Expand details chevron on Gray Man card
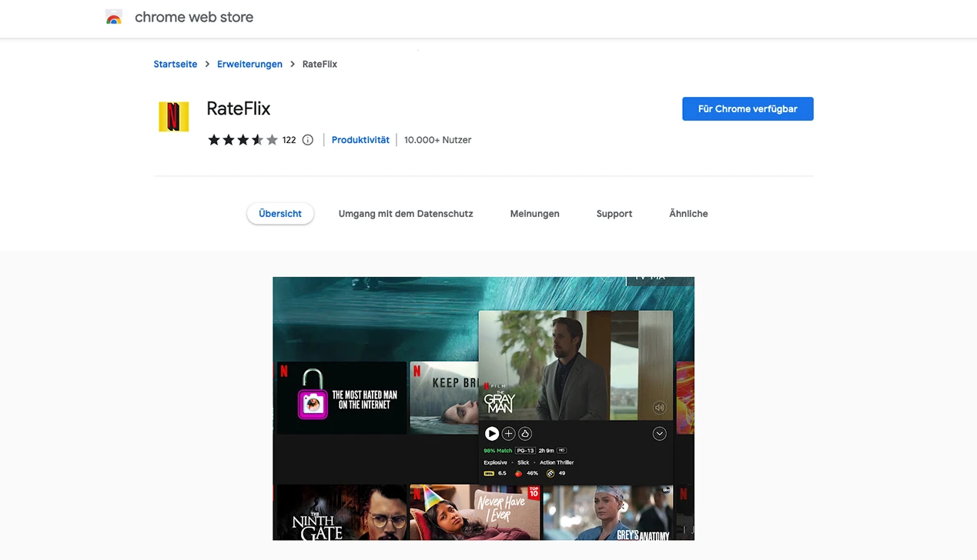 click(659, 434)
